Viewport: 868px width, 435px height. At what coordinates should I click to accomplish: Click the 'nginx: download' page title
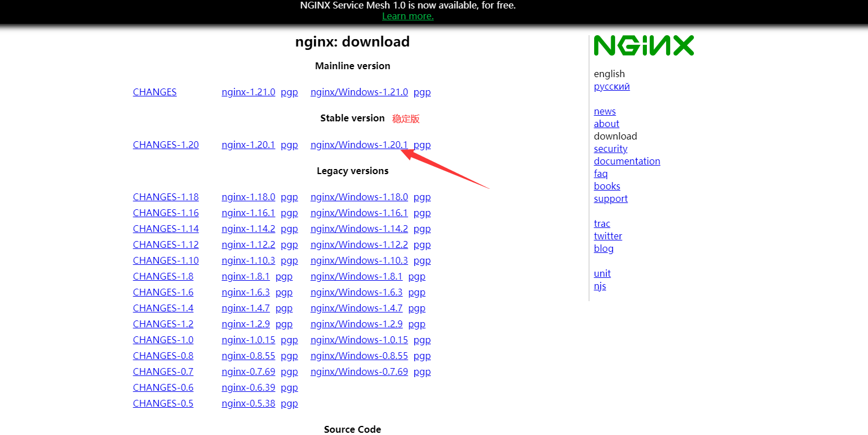pyautogui.click(x=352, y=42)
